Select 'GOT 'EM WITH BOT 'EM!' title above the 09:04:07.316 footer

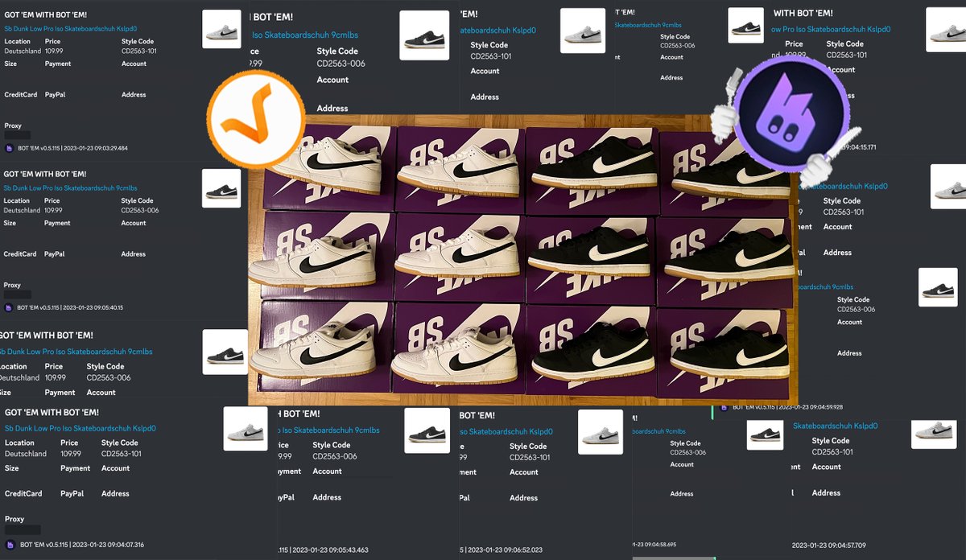(x=52, y=412)
